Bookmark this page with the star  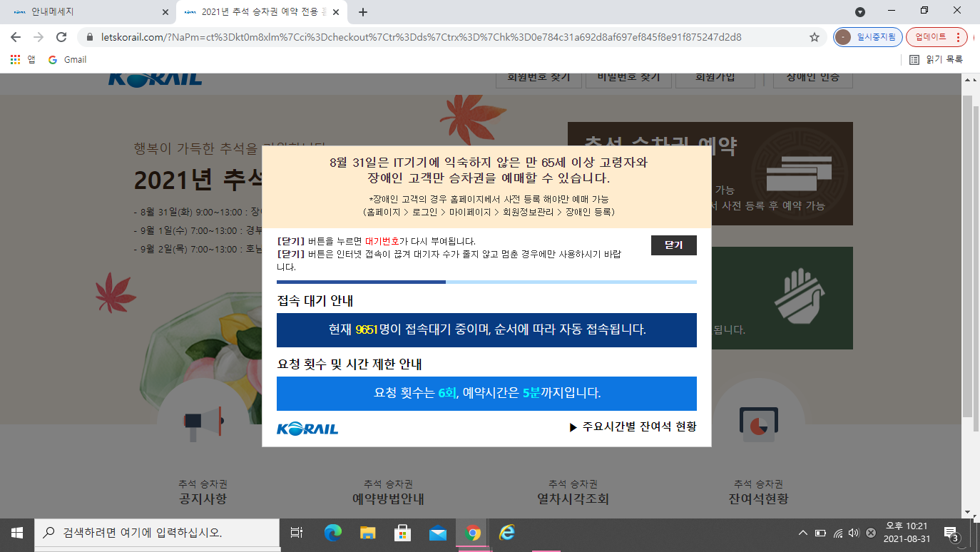(815, 37)
